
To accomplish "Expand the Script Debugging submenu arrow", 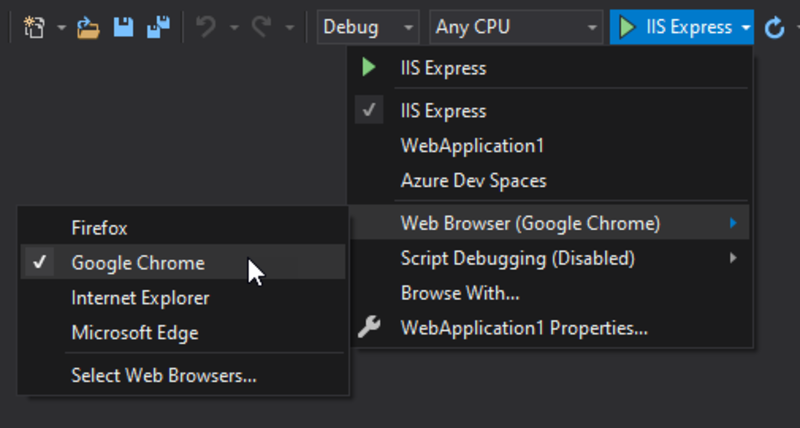I will [733, 258].
